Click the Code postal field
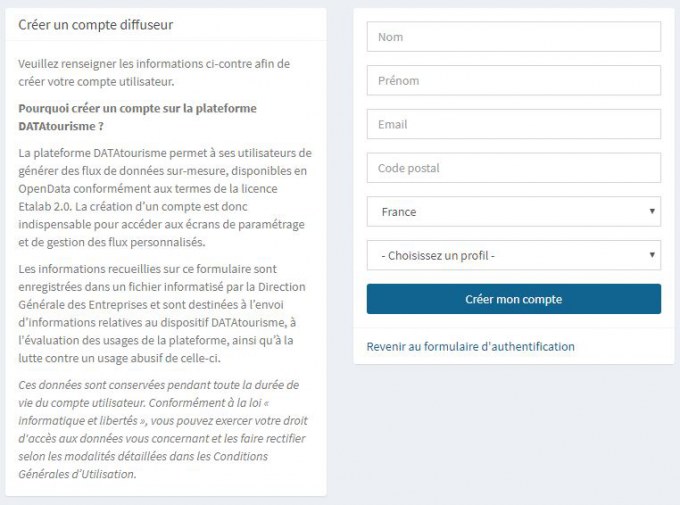 click(513, 168)
